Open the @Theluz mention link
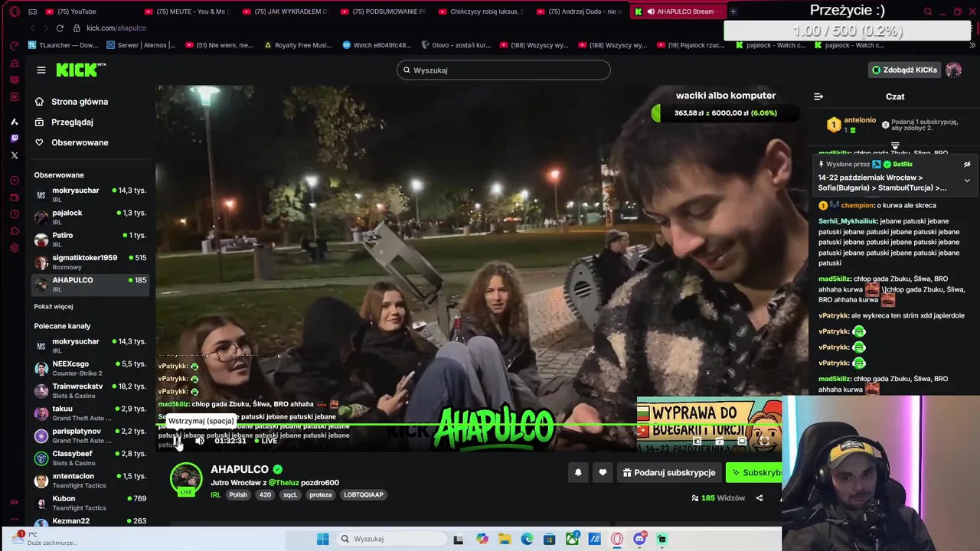The image size is (980, 551). tap(283, 483)
